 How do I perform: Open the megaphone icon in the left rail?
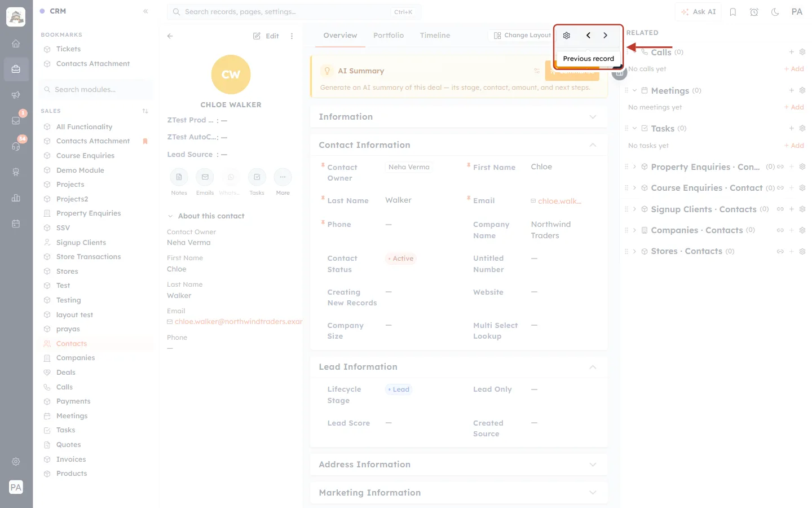coord(16,95)
